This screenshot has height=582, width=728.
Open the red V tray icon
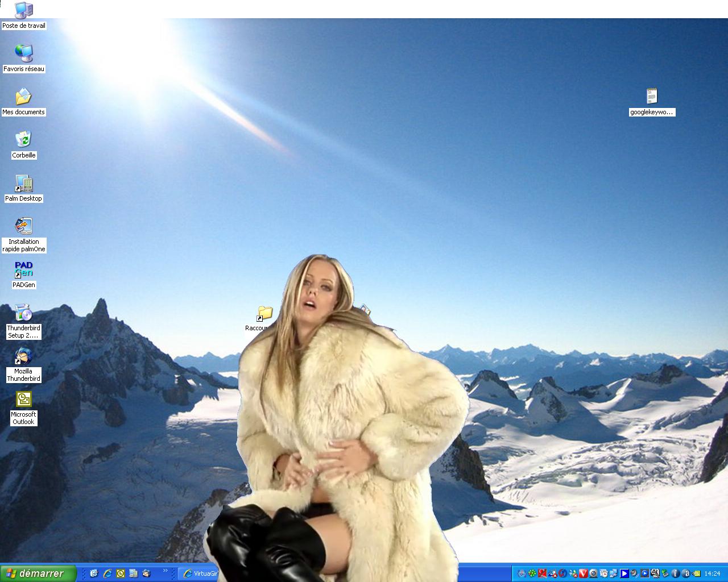583,573
